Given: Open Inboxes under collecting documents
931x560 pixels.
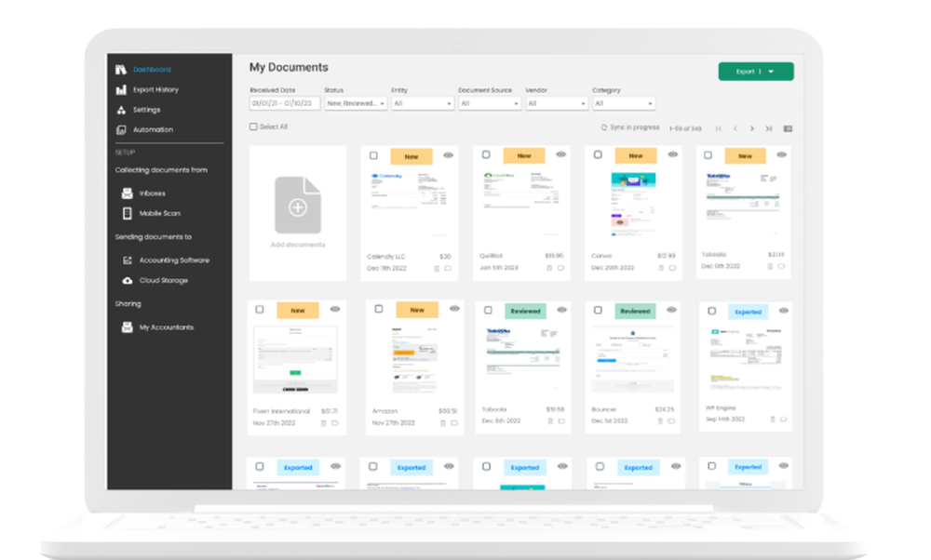Looking at the screenshot, I should point(152,193).
